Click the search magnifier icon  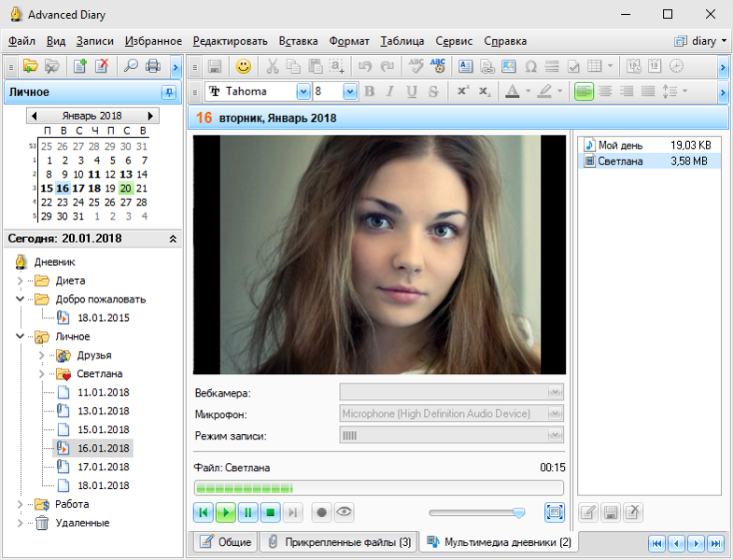tap(131, 66)
